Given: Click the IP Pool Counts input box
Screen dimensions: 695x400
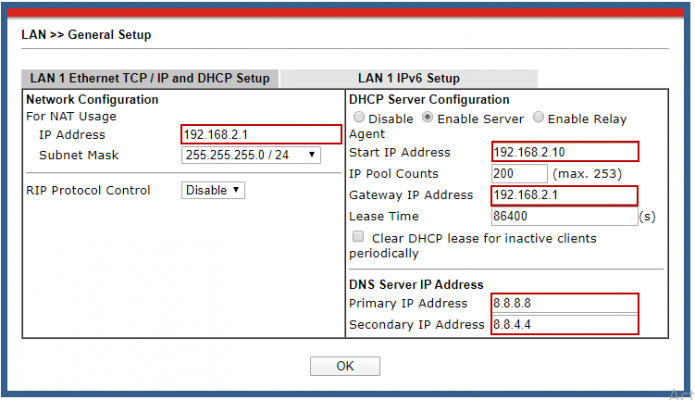Looking at the screenshot, I should tap(519, 174).
